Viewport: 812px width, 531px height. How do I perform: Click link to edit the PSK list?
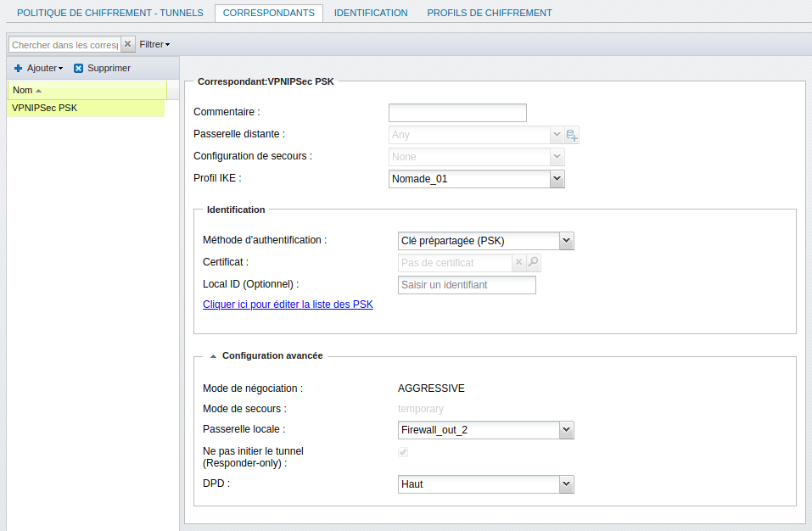(288, 305)
